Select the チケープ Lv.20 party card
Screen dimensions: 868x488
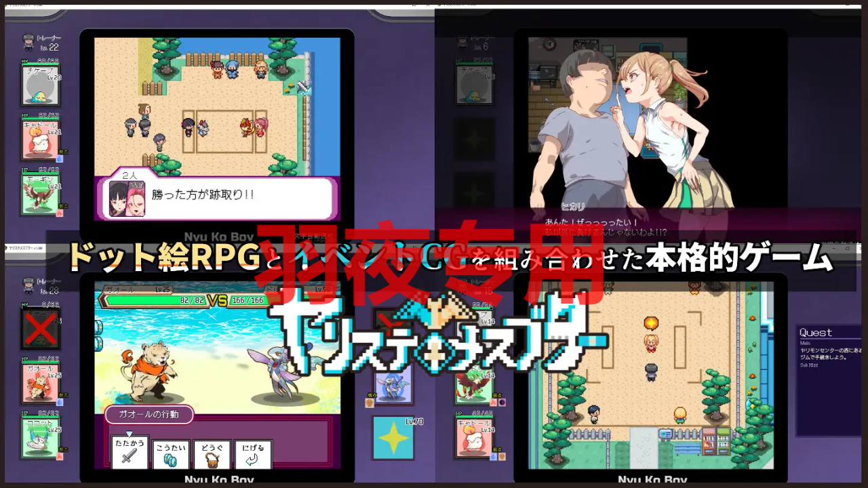(41, 85)
